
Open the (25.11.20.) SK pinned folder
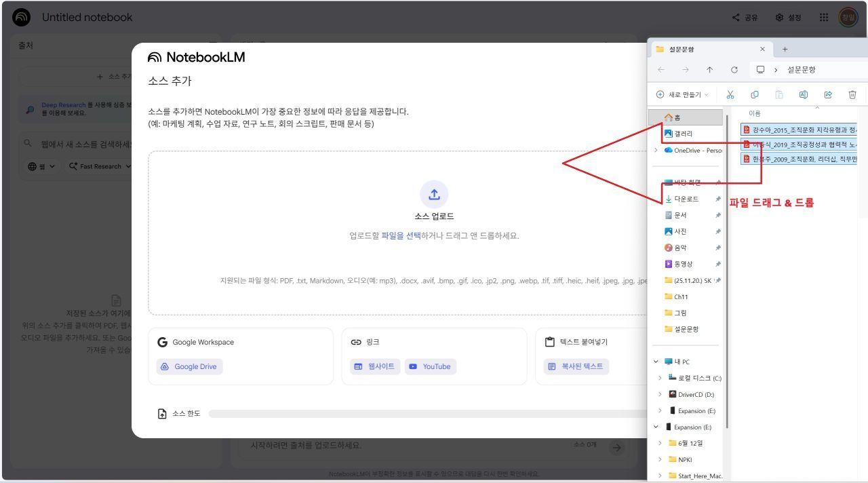pyautogui.click(x=687, y=280)
